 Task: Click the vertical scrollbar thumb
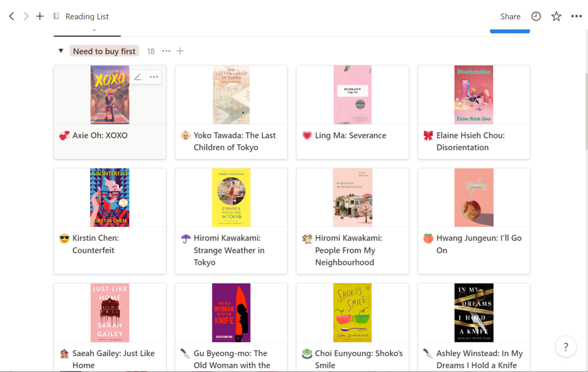coord(586,111)
